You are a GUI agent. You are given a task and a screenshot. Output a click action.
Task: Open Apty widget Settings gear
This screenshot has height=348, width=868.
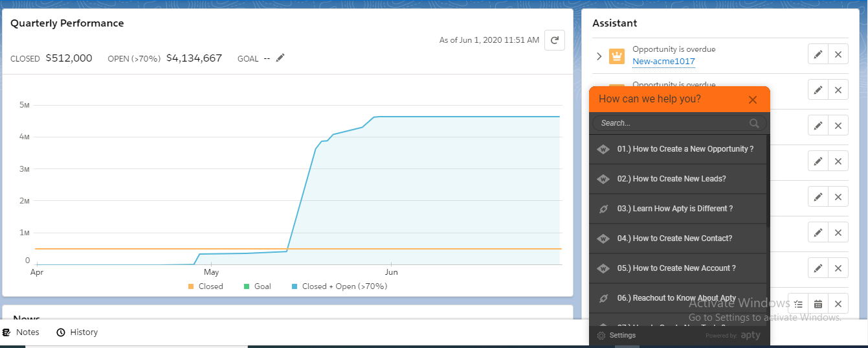coord(601,336)
